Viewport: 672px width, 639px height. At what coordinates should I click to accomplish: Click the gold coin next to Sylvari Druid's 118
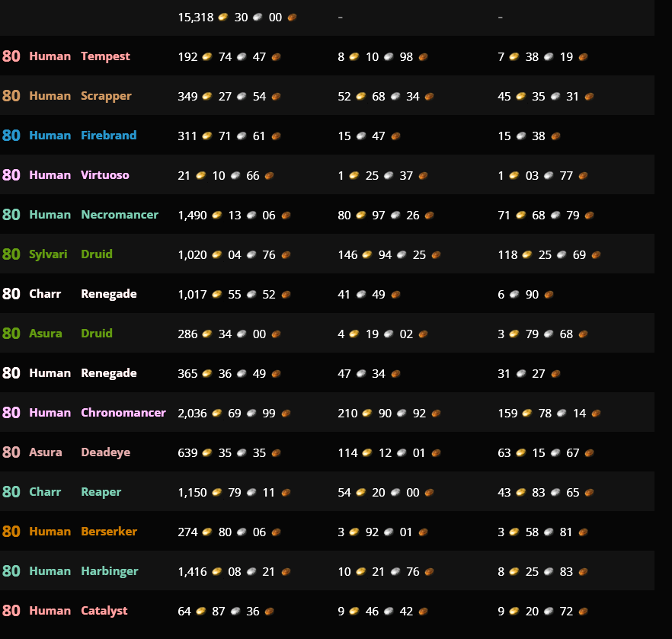(527, 255)
